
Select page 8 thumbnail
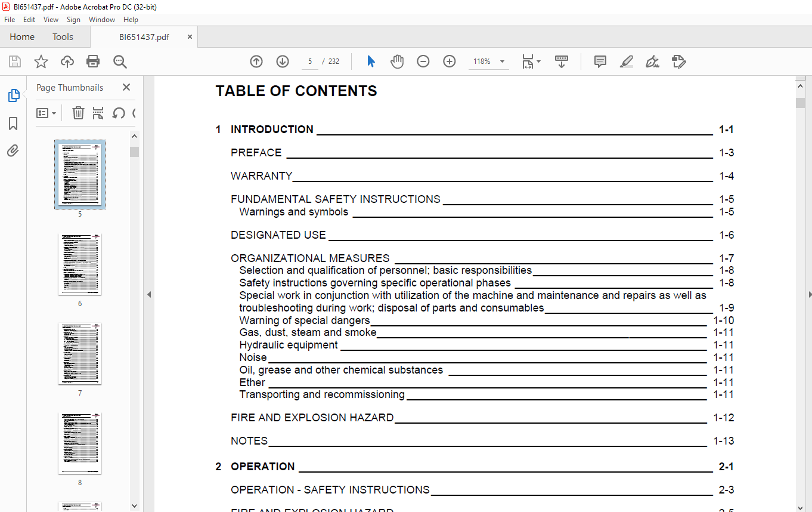80,443
